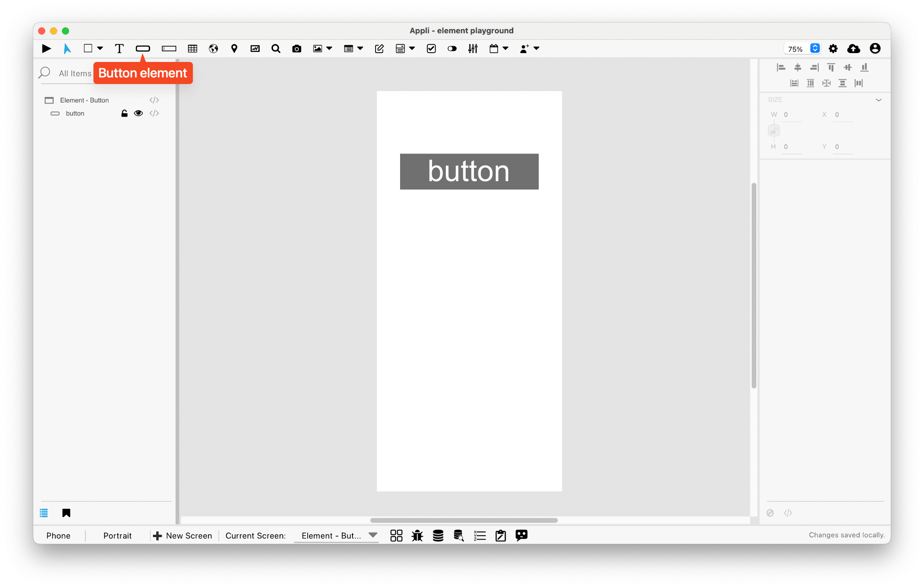The width and height of the screenshot is (924, 588).
Task: Collapse the SIZE section chevron
Action: coord(878,100)
